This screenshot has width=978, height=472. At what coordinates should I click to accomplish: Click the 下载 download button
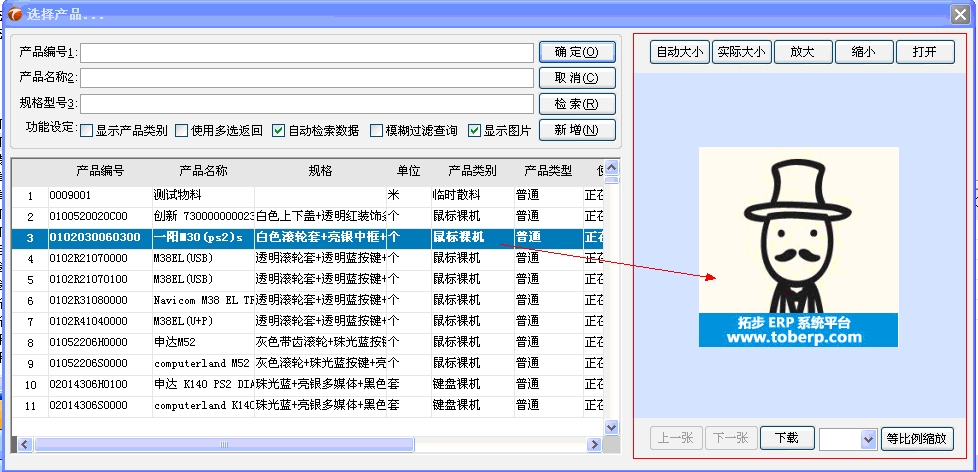[786, 439]
